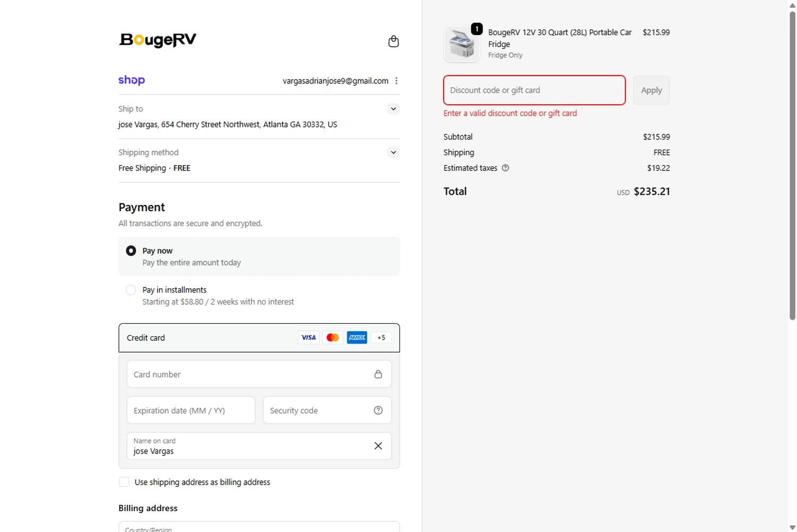Click the discount code error message
The image size is (797, 532).
[x=510, y=113]
